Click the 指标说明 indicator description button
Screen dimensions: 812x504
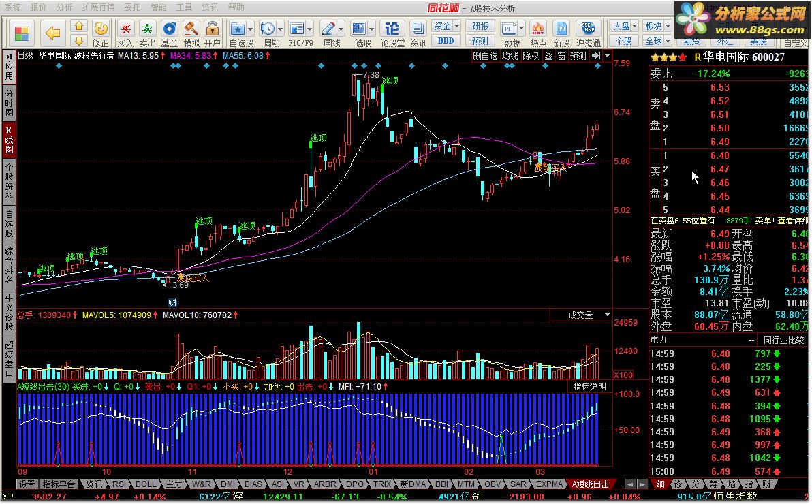(x=589, y=386)
